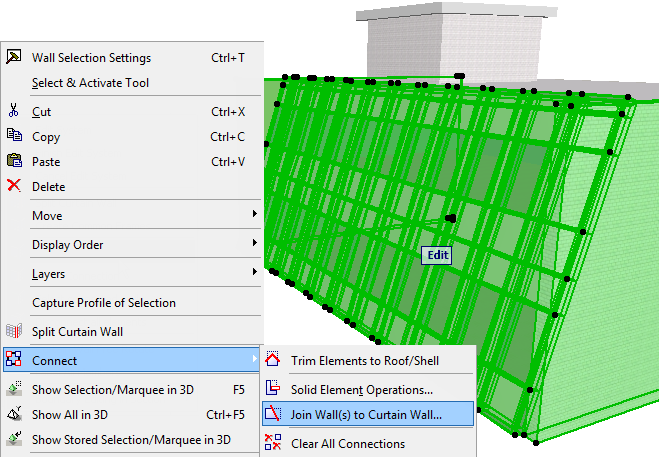Select Show Stored Selection/Marquee in 3D
The width and height of the screenshot is (659, 457).
click(131, 439)
